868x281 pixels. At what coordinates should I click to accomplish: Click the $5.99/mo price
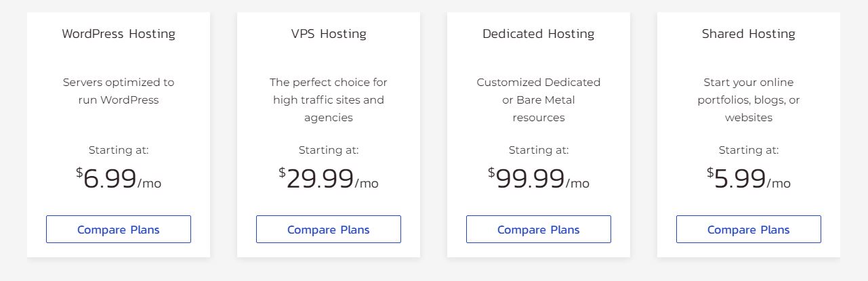(749, 179)
